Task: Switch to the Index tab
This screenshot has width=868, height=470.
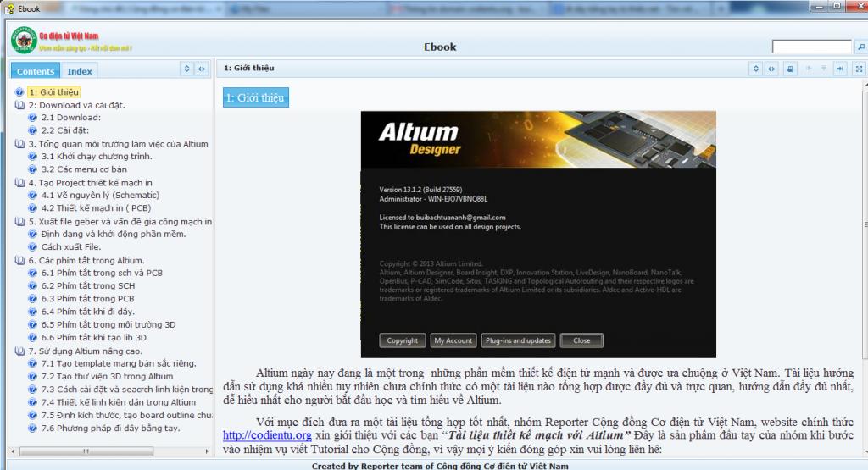Action: click(80, 71)
